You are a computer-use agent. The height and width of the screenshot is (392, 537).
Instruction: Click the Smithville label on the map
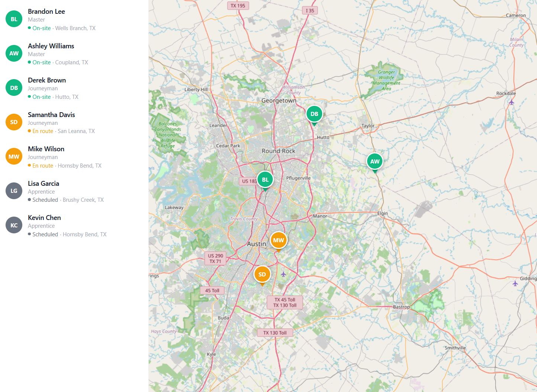point(455,348)
